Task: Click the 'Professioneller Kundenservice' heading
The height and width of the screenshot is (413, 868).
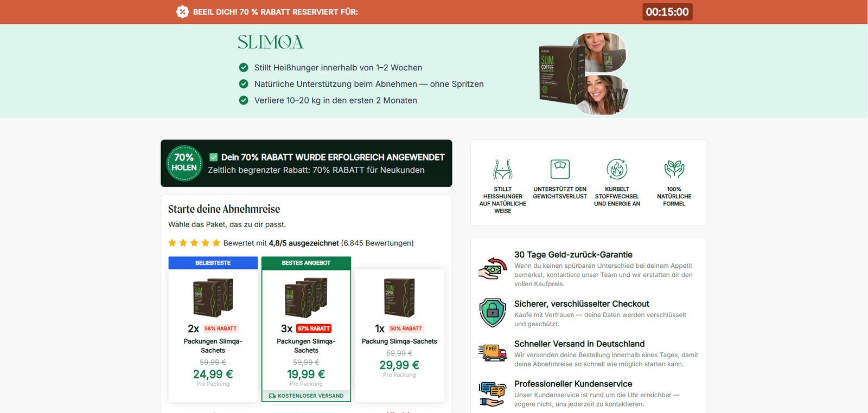Action: pos(573,384)
